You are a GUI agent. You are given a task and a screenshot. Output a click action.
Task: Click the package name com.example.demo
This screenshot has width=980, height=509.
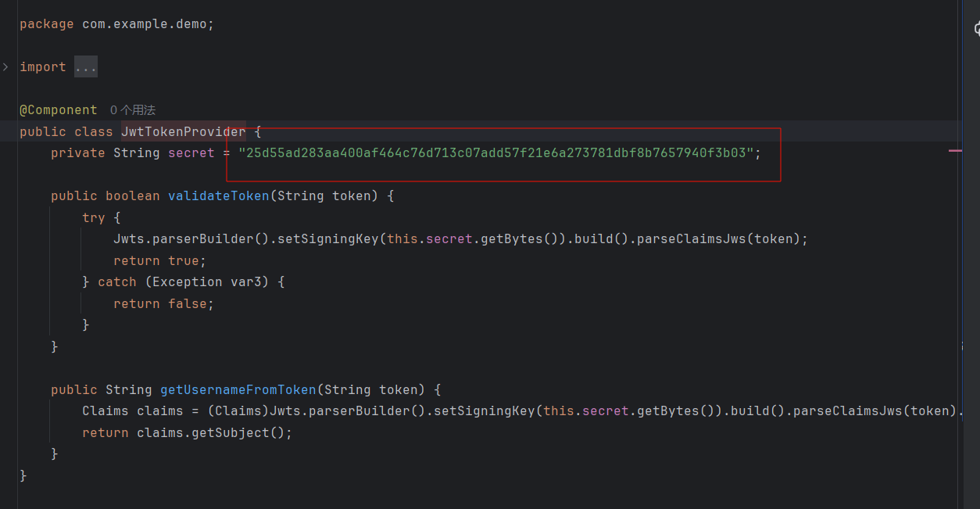145,24
